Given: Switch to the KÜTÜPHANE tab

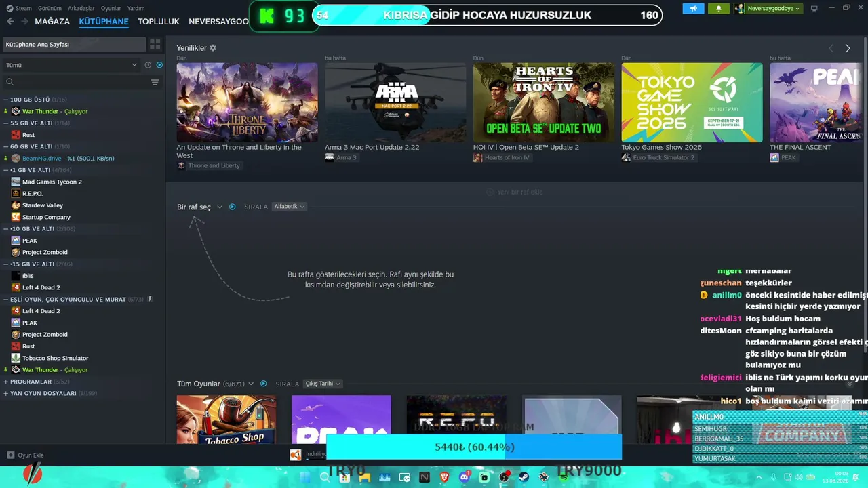Looking at the screenshot, I should pyautogui.click(x=104, y=22).
